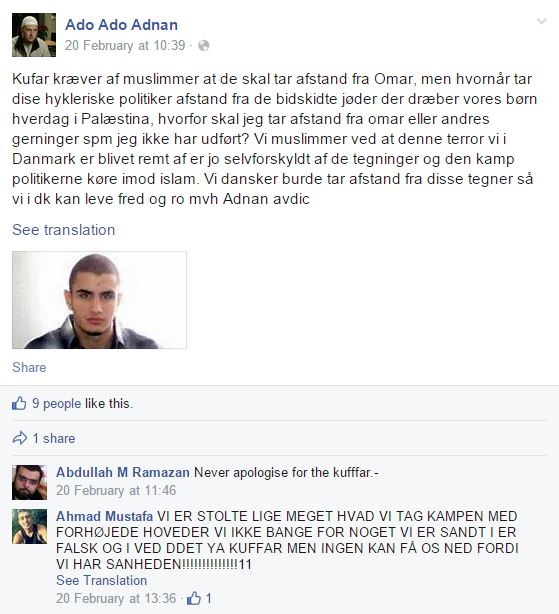
Task: Open Ahmad Mustafa's avatar picture
Action: 29,527
